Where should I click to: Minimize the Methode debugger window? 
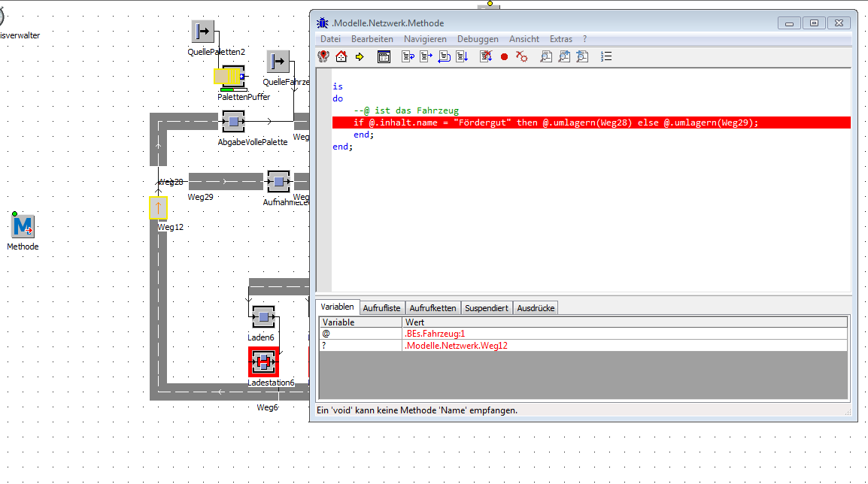pos(789,23)
